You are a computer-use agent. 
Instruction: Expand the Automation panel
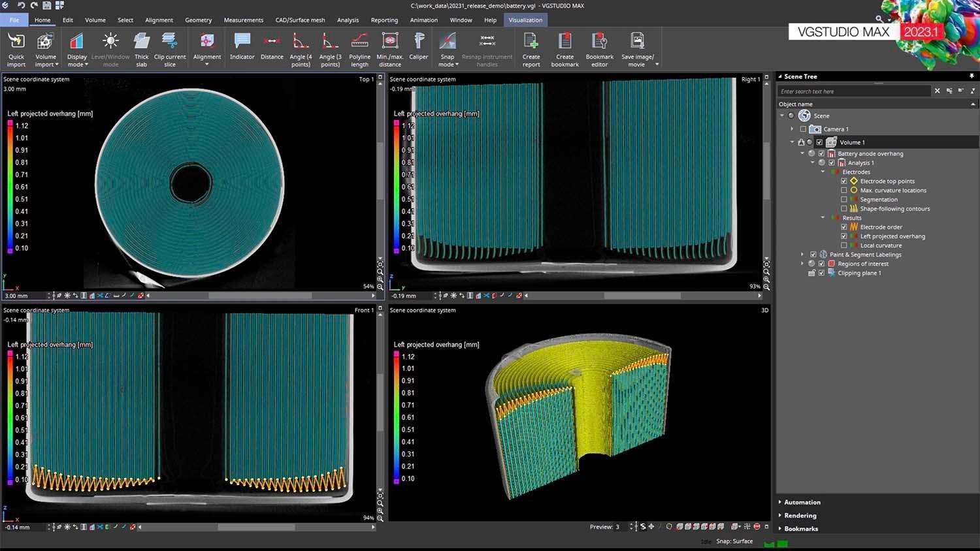(x=802, y=502)
